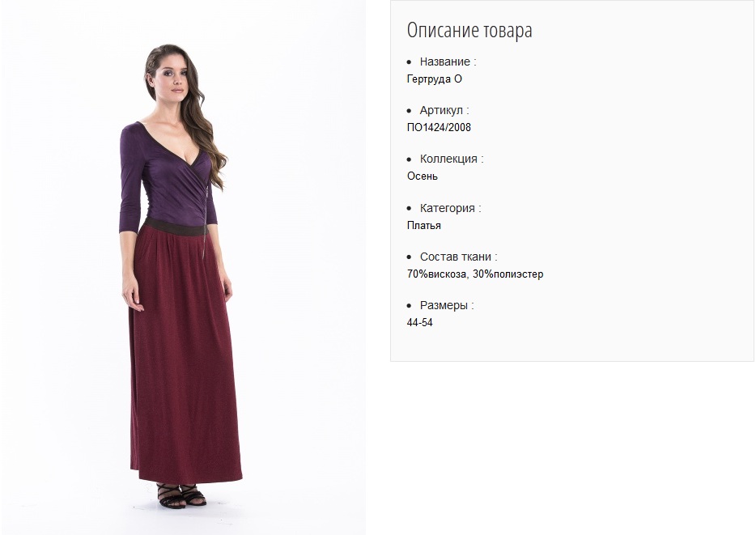Click the model product photo
Viewport: 756px width, 535px height.
[x=183, y=267]
